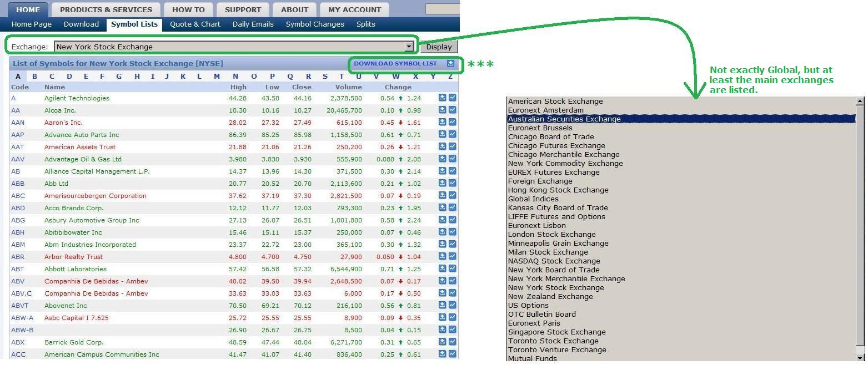This screenshot has height=365, width=868.
Task: Switch to the Daily Emails tab
Action: point(253,24)
